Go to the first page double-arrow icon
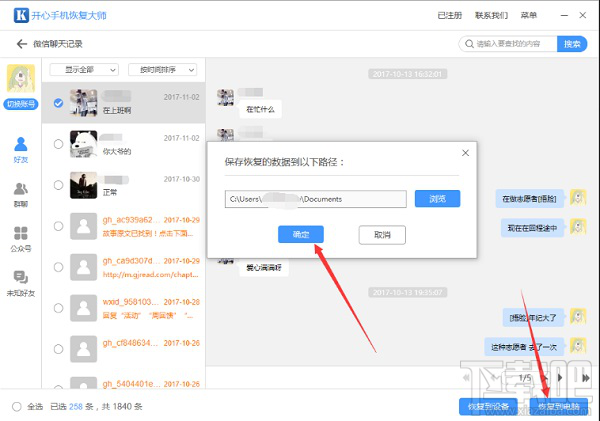The image size is (600, 421). [x=466, y=378]
